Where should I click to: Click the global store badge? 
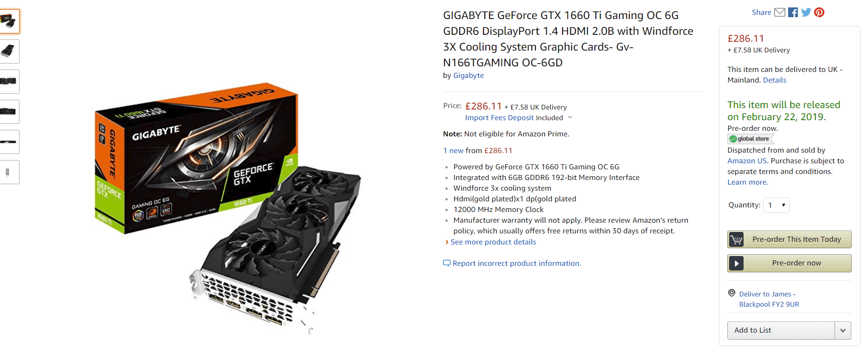(750, 139)
